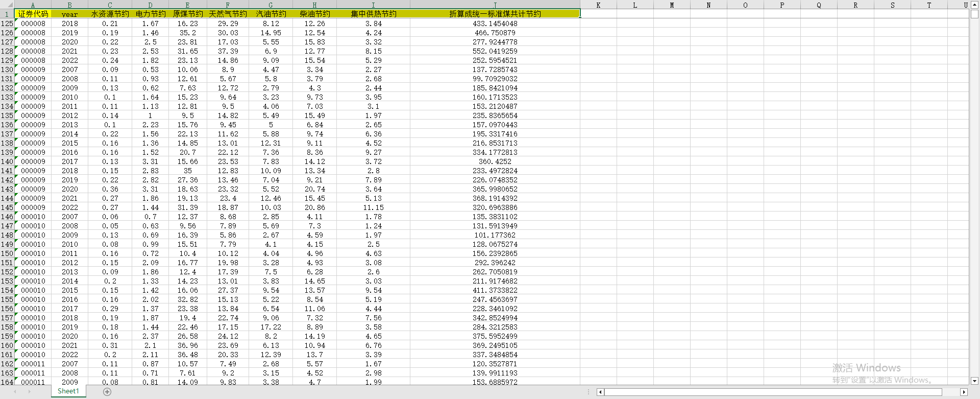The image size is (980, 399).
Task: Select the 30.03 cell in row 126
Action: coord(228,33)
